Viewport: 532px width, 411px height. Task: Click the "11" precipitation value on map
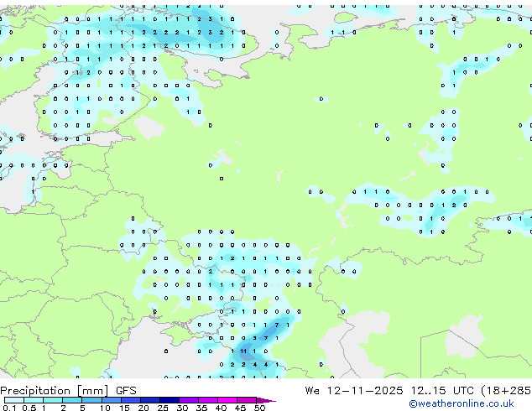243,351
